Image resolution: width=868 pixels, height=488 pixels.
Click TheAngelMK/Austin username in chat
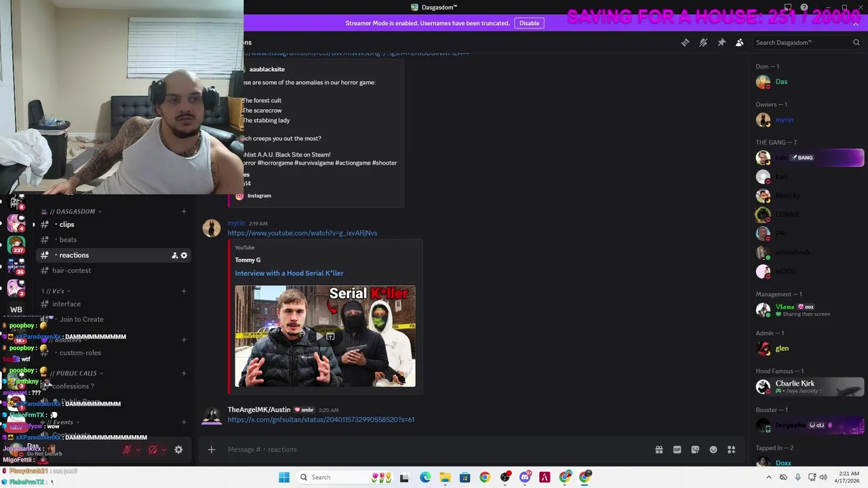259,410
